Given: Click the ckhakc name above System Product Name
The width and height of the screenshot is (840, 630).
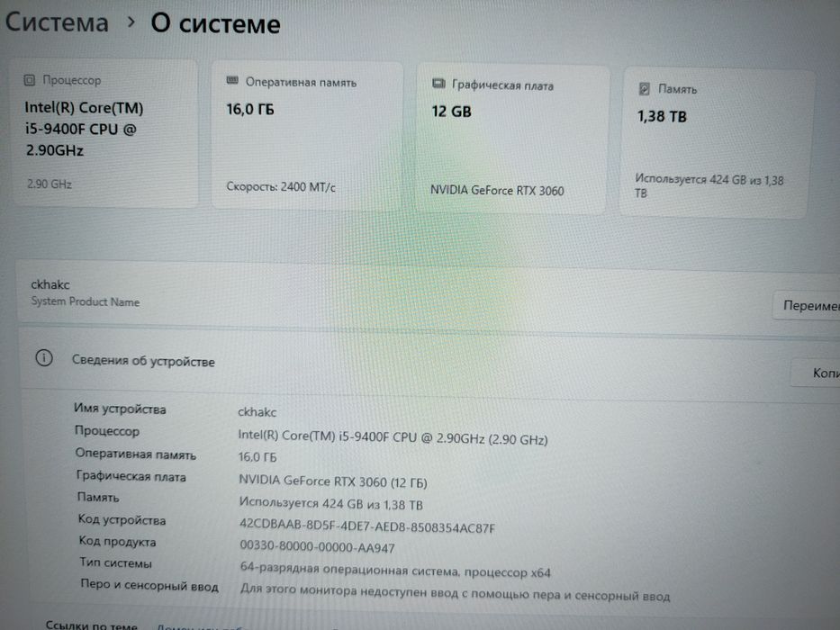Looking at the screenshot, I should 50,284.
